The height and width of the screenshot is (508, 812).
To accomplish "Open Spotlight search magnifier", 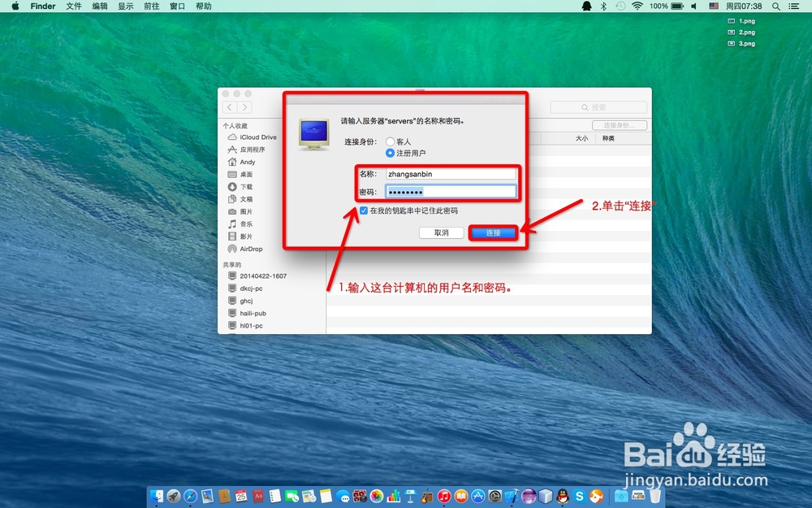I will tap(775, 7).
